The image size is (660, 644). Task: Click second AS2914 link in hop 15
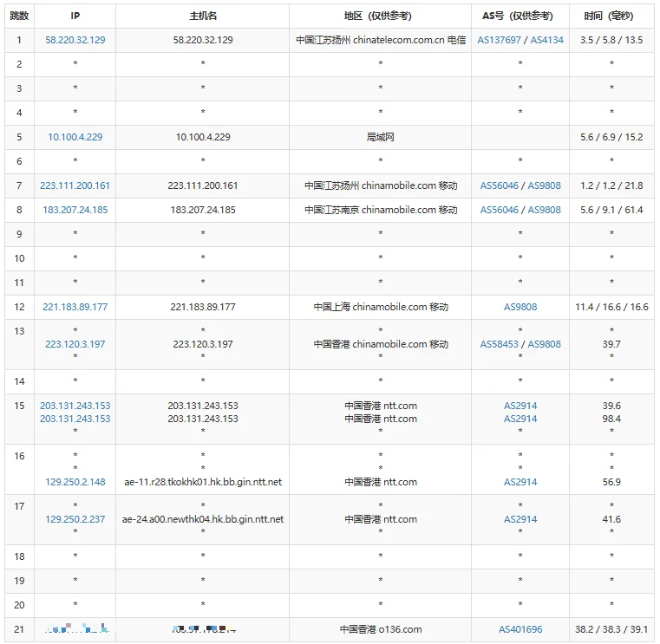[x=520, y=419]
